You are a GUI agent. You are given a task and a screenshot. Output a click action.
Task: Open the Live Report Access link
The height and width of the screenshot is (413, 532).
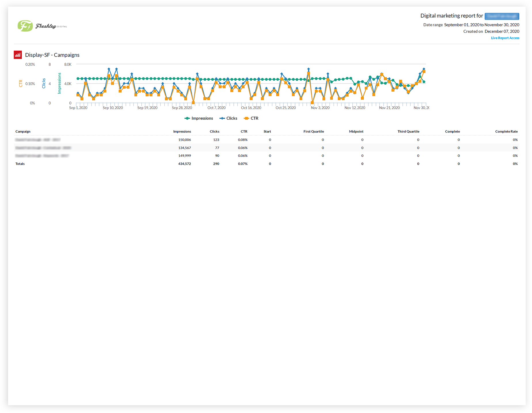coord(505,38)
